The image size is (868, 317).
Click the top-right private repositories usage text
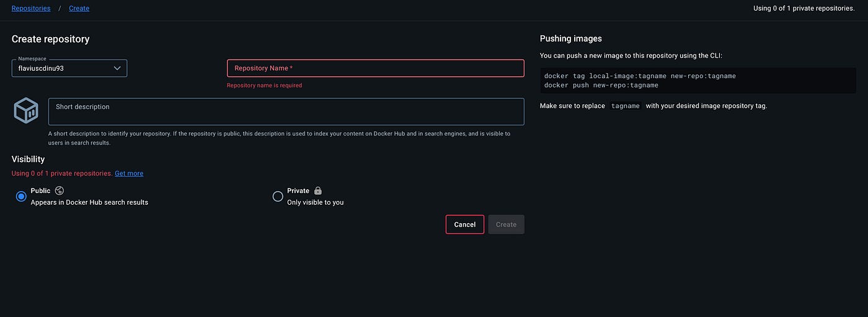pos(804,8)
